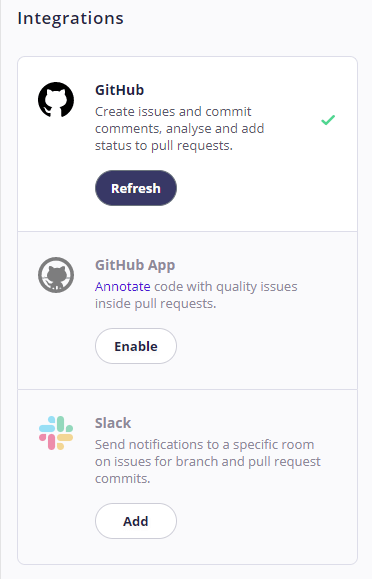
Task: Click the GitHub description about commit comments
Action: click(180, 129)
